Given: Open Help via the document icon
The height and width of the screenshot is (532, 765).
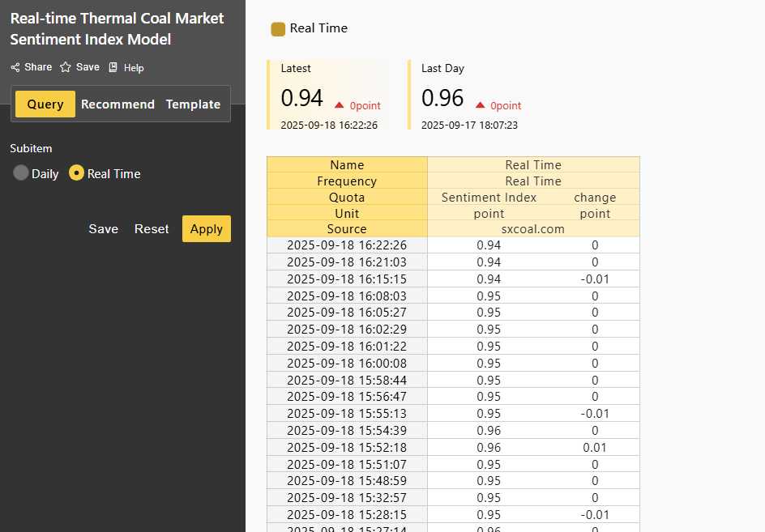Looking at the screenshot, I should pyautogui.click(x=113, y=67).
